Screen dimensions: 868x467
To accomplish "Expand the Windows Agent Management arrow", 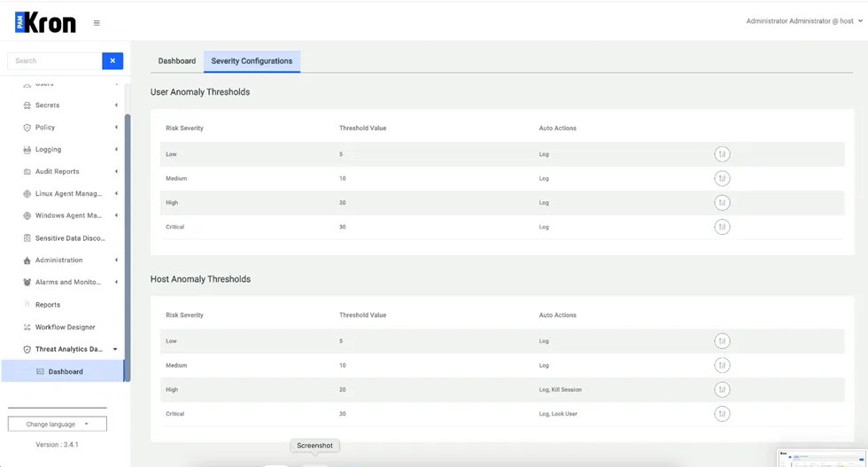I will tap(116, 215).
